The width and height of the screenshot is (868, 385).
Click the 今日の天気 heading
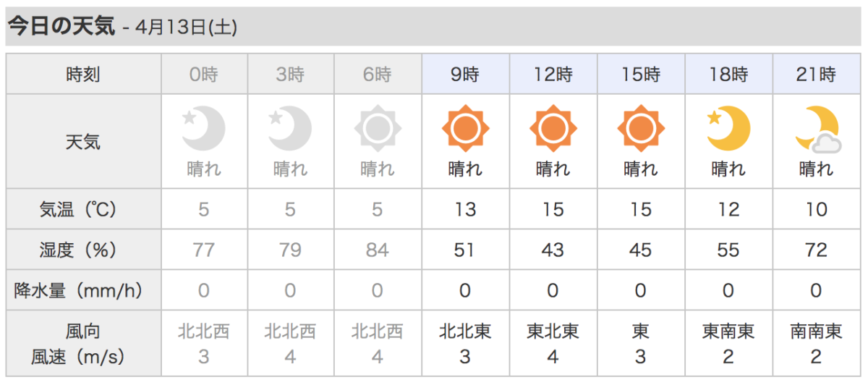click(61, 27)
